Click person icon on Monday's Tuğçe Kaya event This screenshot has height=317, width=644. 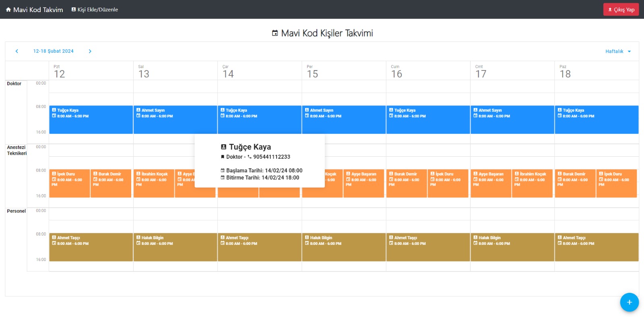(x=54, y=110)
